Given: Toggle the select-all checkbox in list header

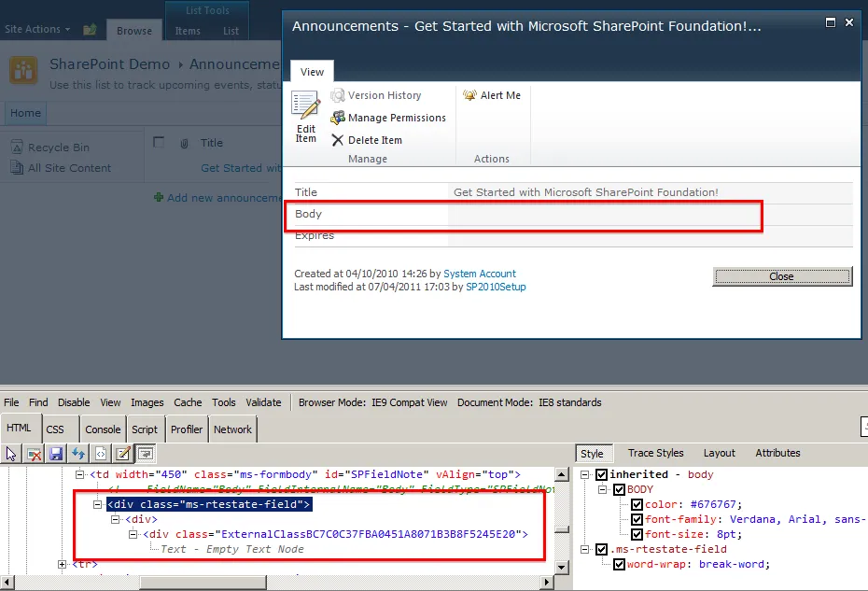Looking at the screenshot, I should (x=159, y=142).
